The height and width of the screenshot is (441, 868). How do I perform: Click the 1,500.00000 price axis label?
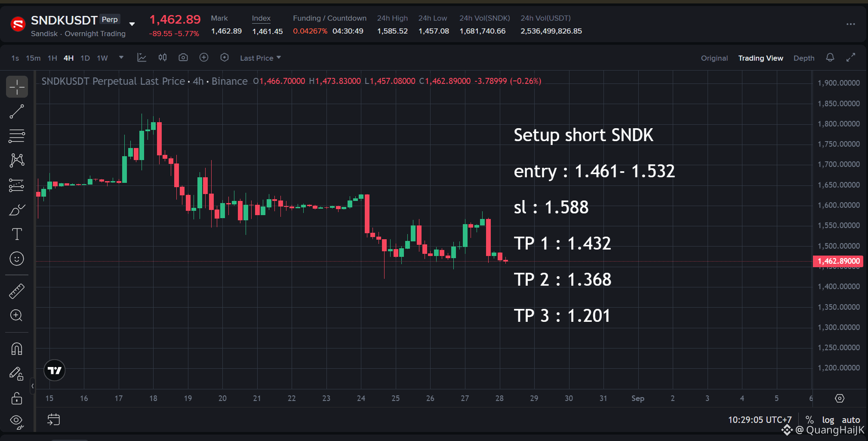pyautogui.click(x=838, y=246)
